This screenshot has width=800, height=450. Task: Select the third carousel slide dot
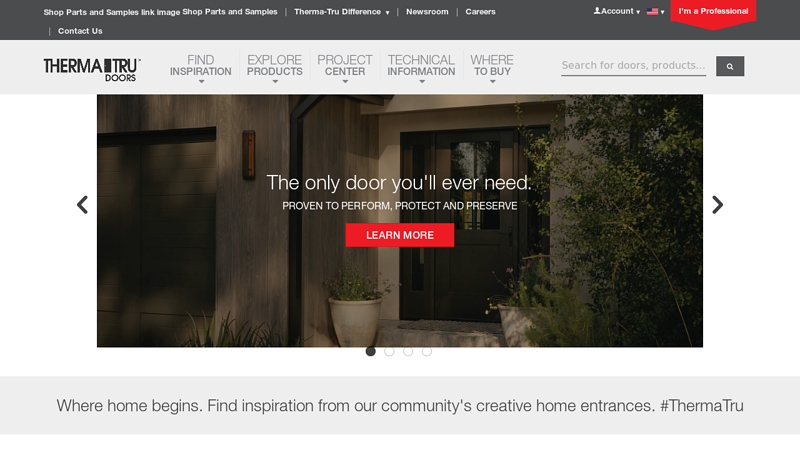click(x=408, y=351)
